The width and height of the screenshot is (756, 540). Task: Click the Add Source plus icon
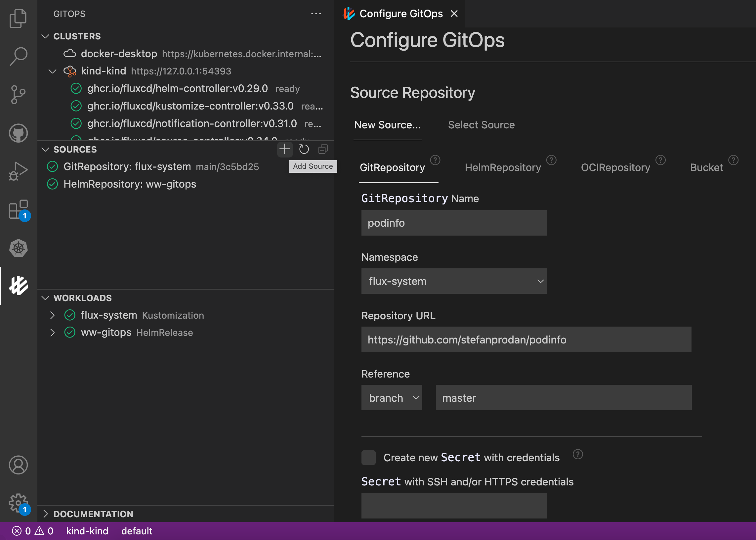click(284, 150)
